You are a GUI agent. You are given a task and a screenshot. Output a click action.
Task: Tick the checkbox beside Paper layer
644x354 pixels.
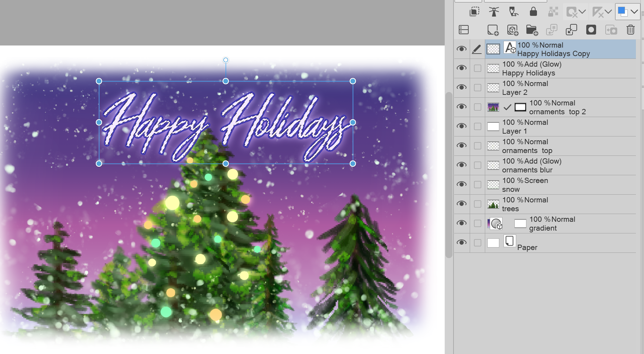click(x=477, y=243)
